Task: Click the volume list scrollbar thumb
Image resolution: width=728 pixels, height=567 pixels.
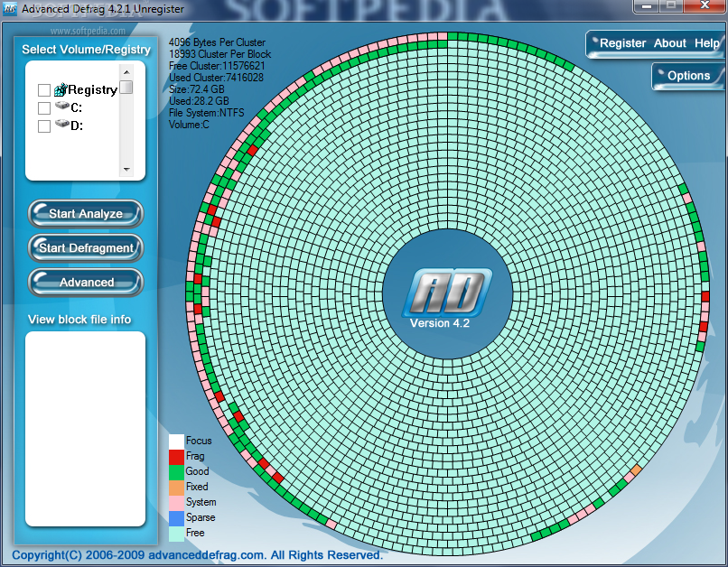Action: point(126,88)
